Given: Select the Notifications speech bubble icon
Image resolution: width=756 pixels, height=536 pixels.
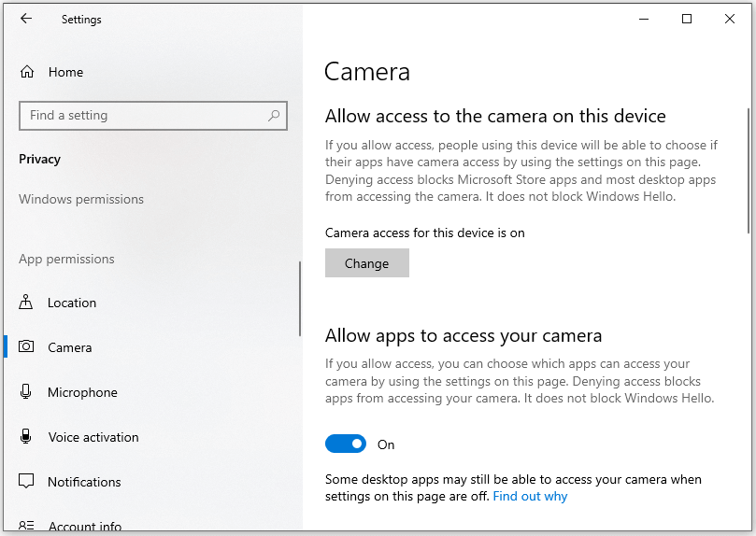Looking at the screenshot, I should tap(26, 481).
